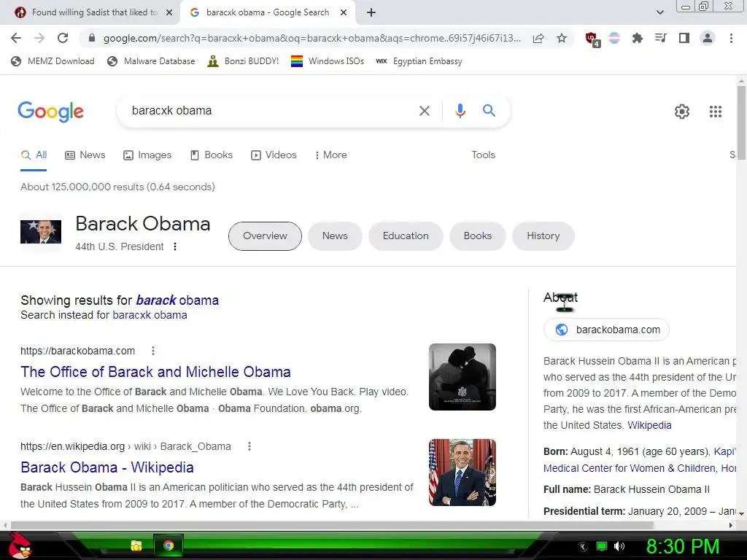Go back to the previous page

coord(16,38)
